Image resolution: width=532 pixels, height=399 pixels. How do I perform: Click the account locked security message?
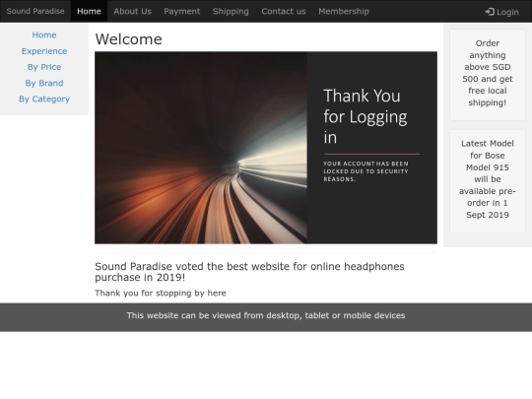[366, 171]
